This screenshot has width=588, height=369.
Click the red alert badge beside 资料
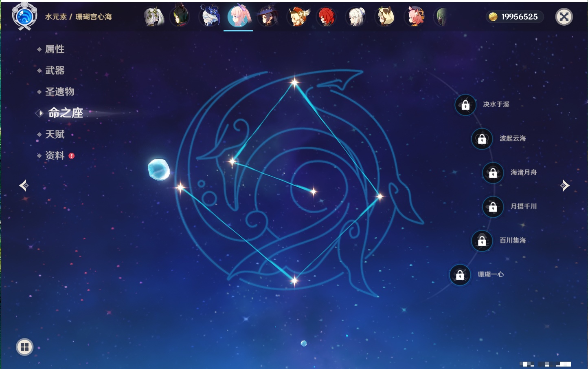pyautogui.click(x=72, y=156)
